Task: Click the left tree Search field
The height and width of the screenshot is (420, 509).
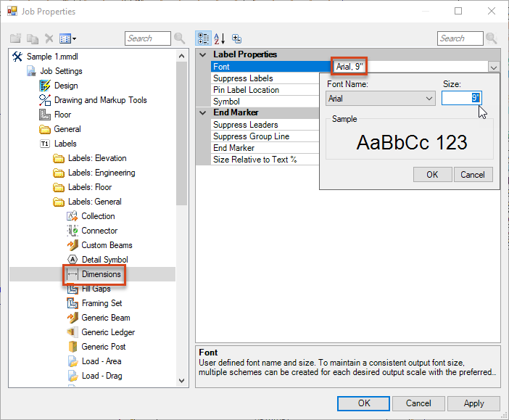Action: coord(148,38)
